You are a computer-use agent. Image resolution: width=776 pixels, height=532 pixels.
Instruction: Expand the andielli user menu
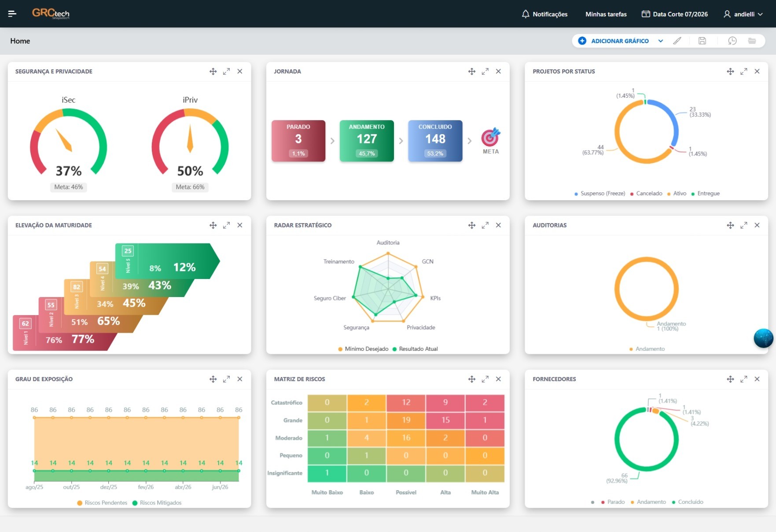point(743,14)
